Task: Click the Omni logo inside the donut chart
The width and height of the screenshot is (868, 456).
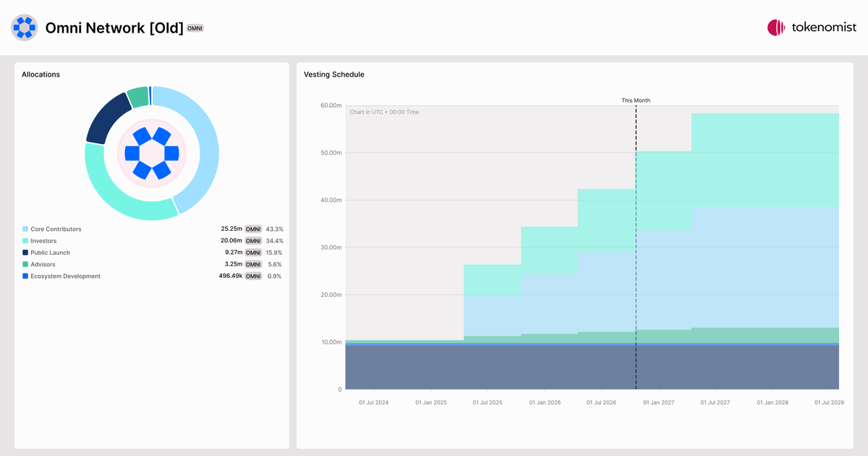Action: point(152,153)
